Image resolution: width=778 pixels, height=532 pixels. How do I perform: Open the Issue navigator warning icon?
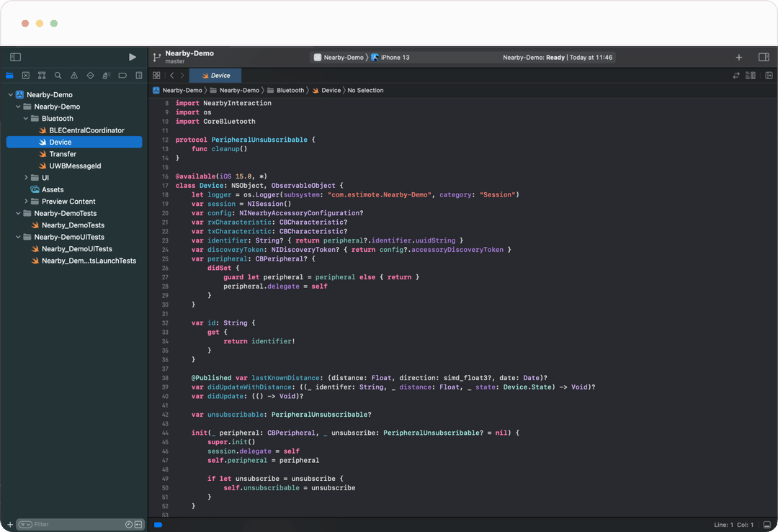coord(74,76)
